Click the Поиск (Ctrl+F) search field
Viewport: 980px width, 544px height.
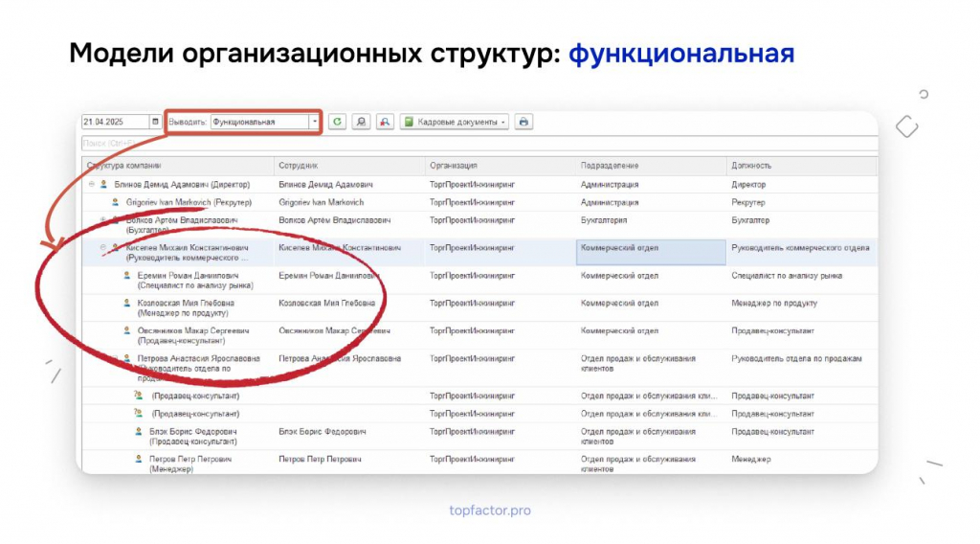click(479, 144)
